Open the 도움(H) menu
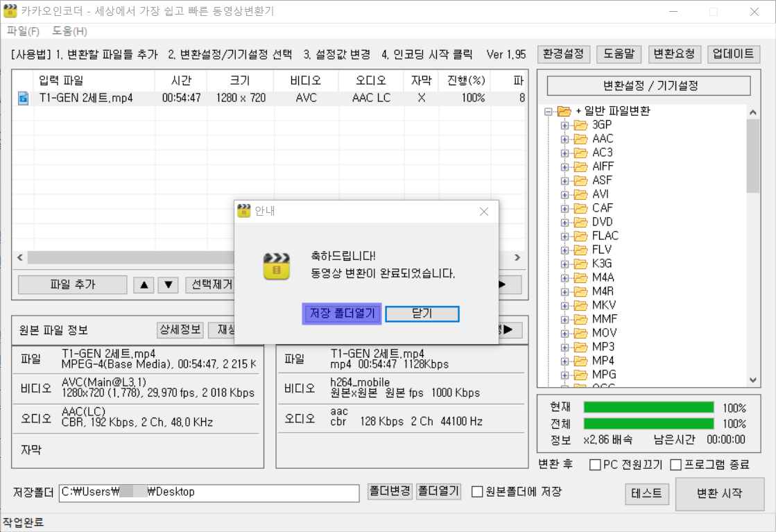Viewport: 776px width, 532px height. point(69,31)
